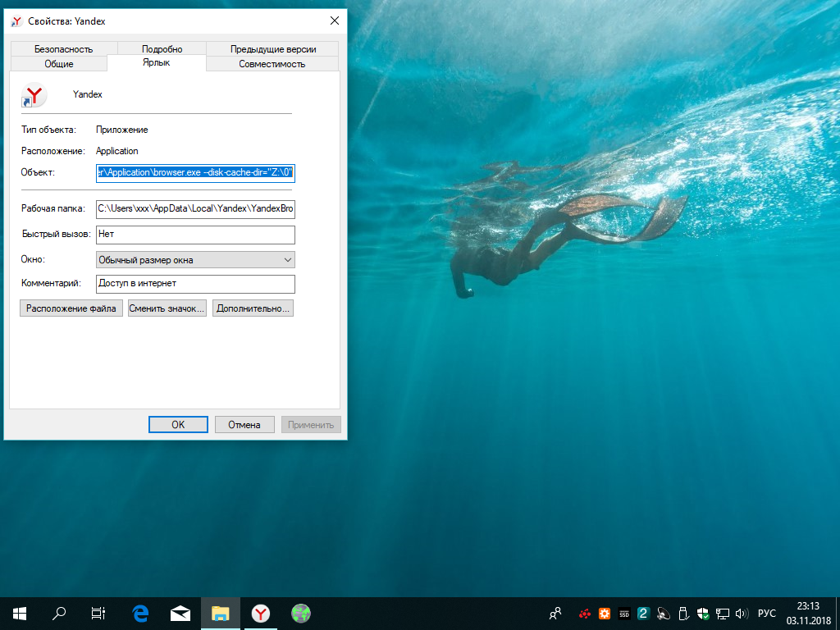
Task: Click the Yandex shortcut icon in dialog
Action: tap(34, 95)
